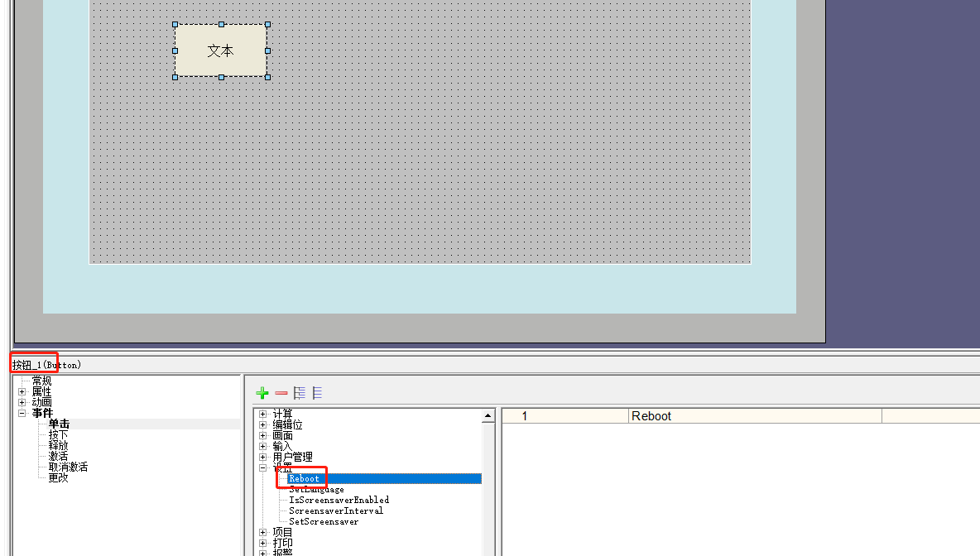Select the Reboot function in the list
This screenshot has width=980, height=556.
304,478
